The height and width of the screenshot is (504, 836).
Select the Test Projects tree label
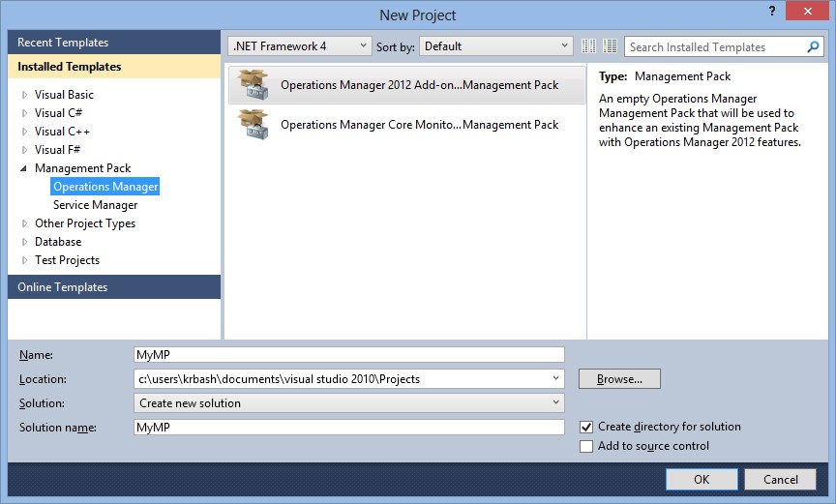[67, 260]
